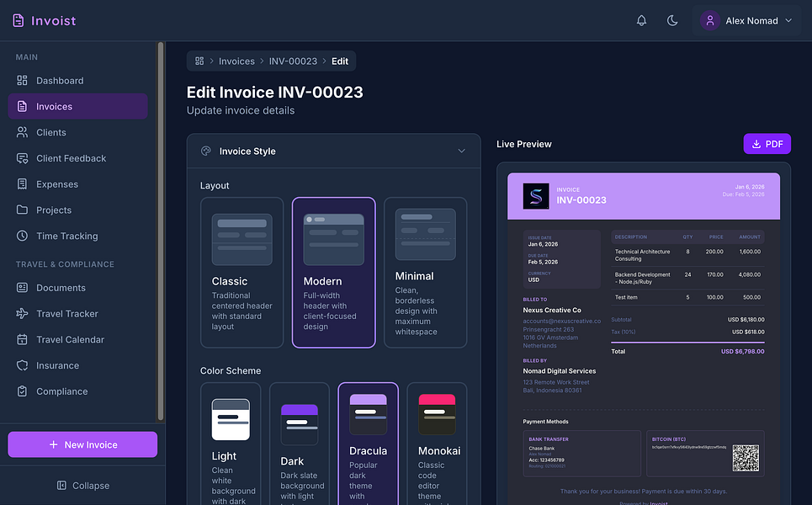Viewport: 812px width, 505px height.
Task: Download the invoice as PDF
Action: click(767, 144)
